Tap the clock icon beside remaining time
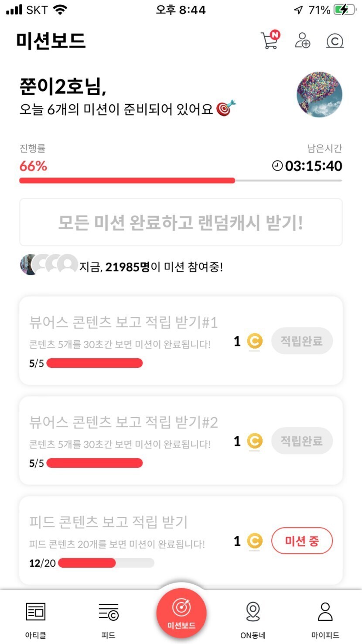Screen dimensions: 362x644 (277, 166)
